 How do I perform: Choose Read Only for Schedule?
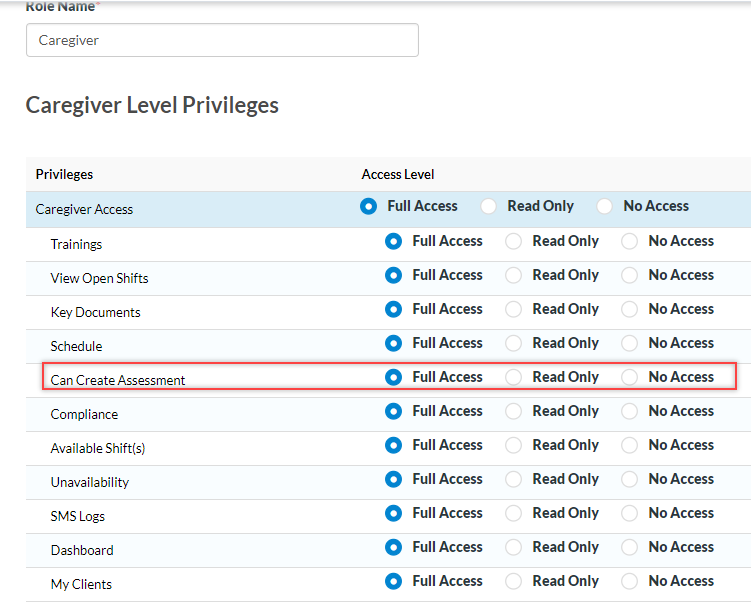click(x=514, y=343)
